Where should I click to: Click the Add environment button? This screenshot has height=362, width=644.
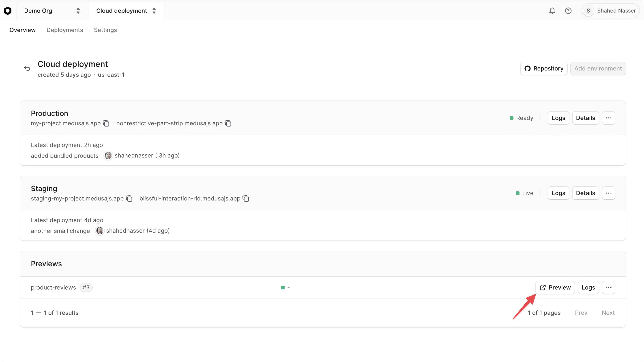(598, 68)
